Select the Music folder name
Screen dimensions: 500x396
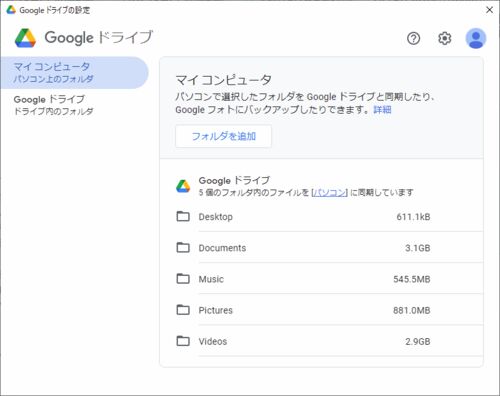(x=211, y=279)
